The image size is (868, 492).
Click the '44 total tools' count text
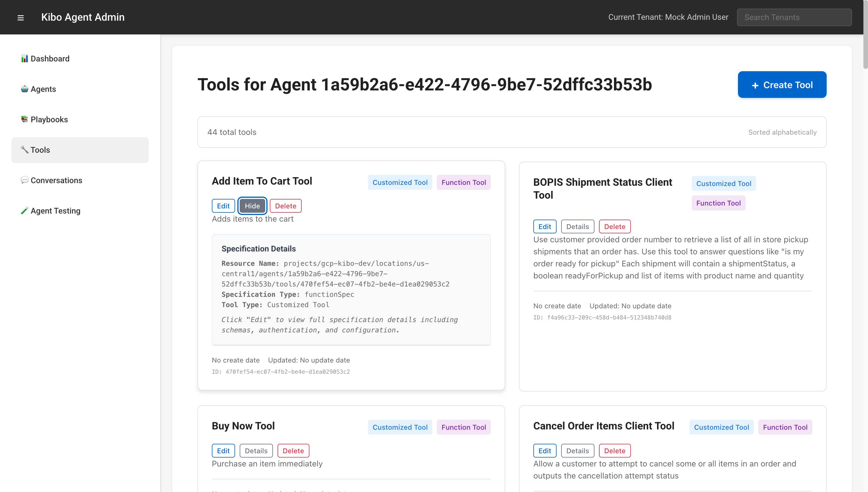click(x=232, y=132)
